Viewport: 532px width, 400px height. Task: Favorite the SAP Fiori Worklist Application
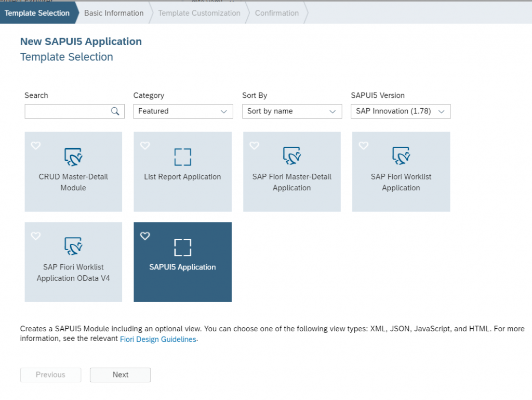coord(363,146)
